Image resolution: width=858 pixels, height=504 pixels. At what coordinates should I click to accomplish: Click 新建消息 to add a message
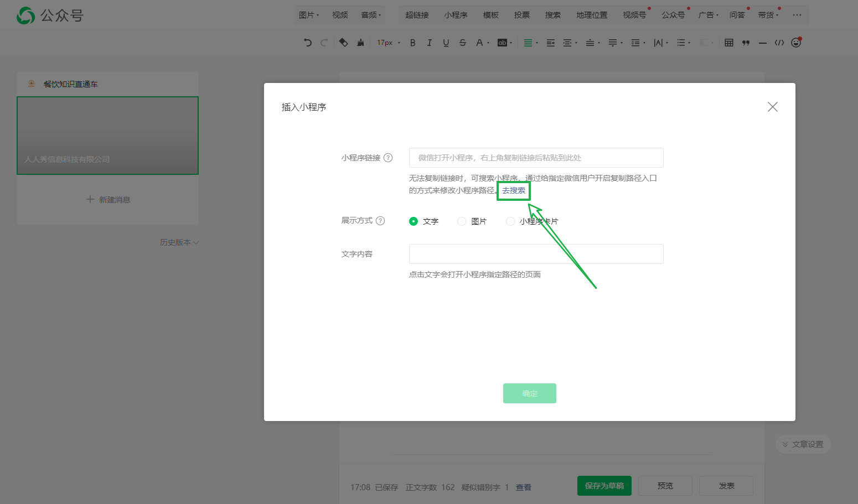click(x=108, y=199)
